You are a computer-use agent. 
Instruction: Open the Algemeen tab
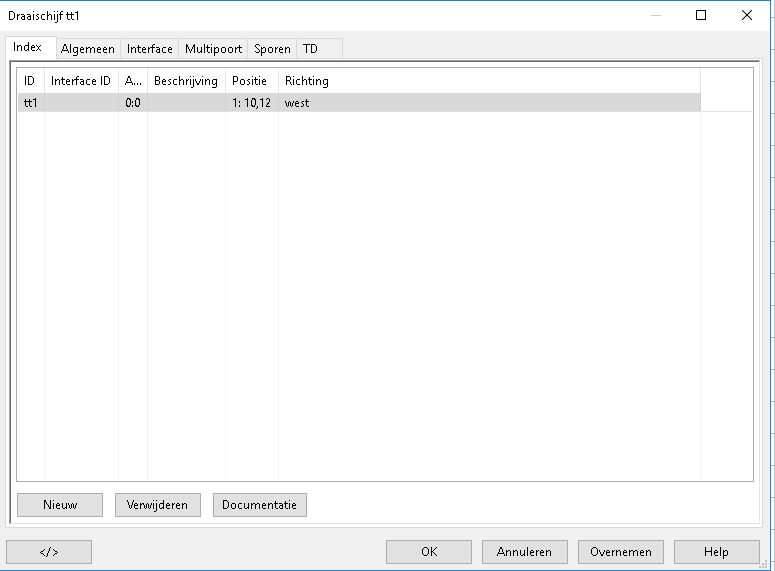pyautogui.click(x=88, y=49)
